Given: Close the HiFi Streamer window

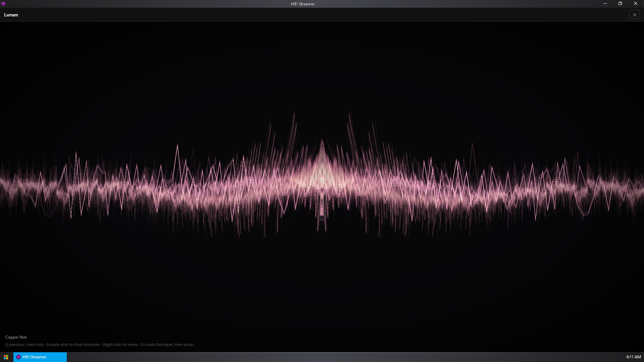Looking at the screenshot, I should tap(636, 4).
